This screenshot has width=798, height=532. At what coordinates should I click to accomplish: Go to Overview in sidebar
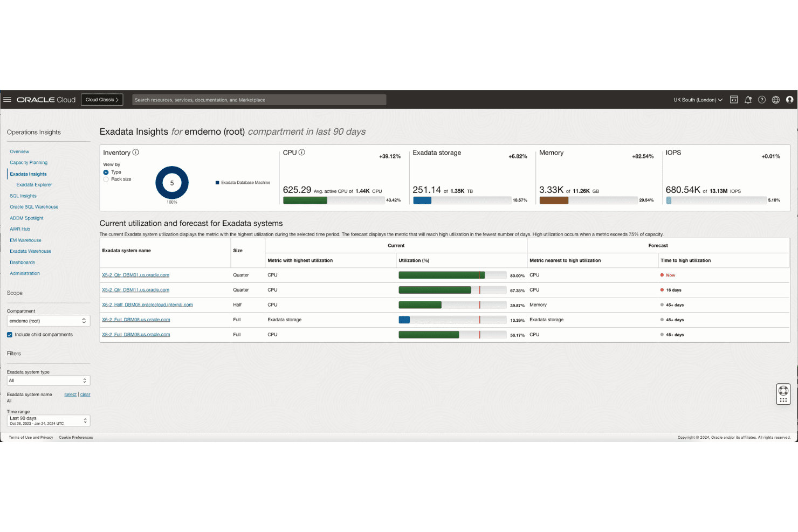pos(19,152)
